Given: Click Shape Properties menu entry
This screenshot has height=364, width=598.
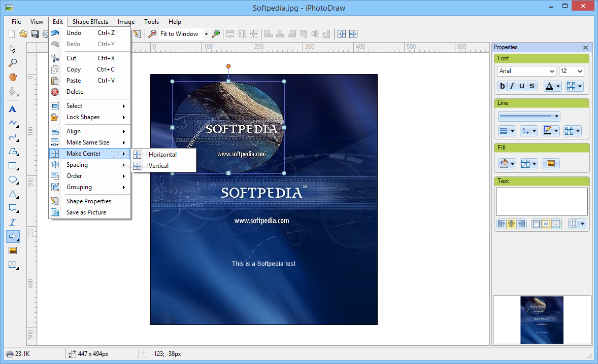Looking at the screenshot, I should pyautogui.click(x=90, y=201).
